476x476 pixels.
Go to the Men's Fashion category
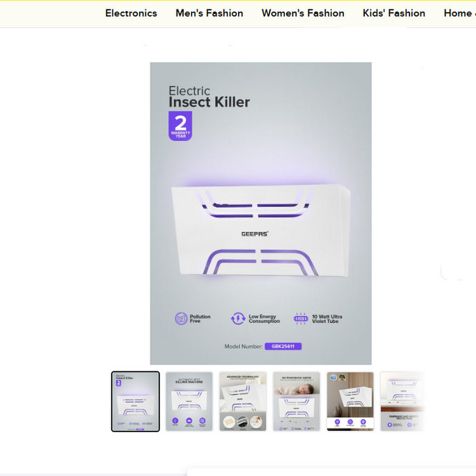(209, 13)
